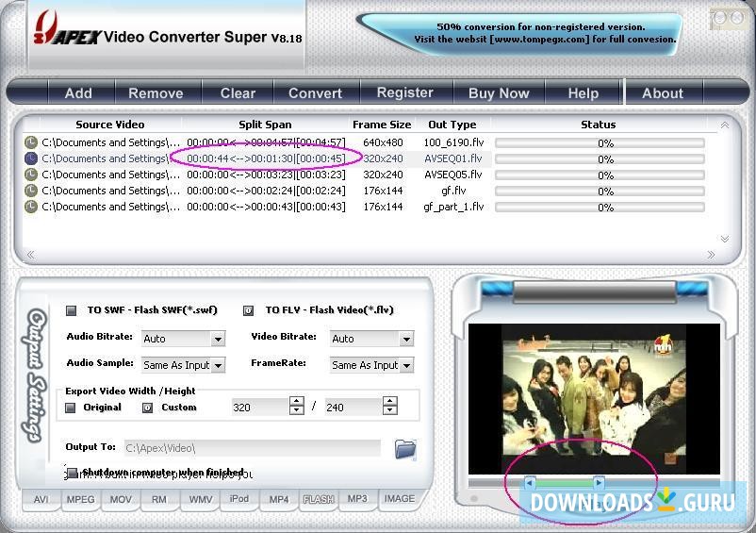The width and height of the screenshot is (756, 533).
Task: Switch to the MOV format tab
Action: (121, 499)
